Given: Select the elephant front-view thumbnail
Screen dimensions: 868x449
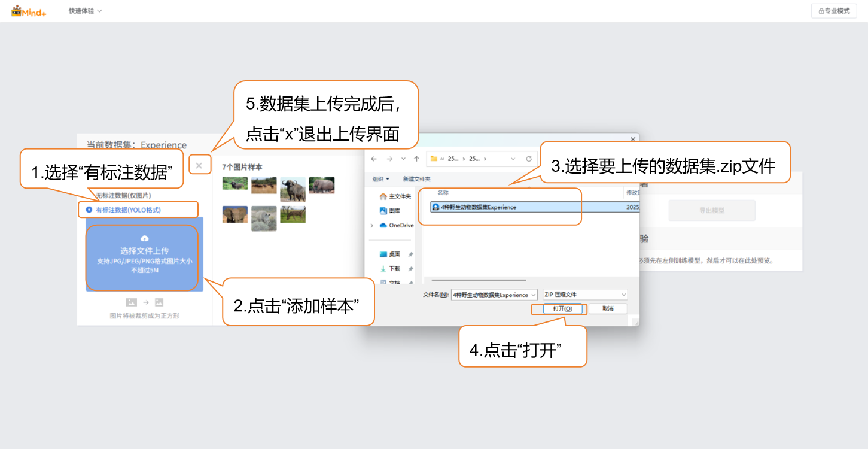Looking at the screenshot, I should tap(234, 214).
